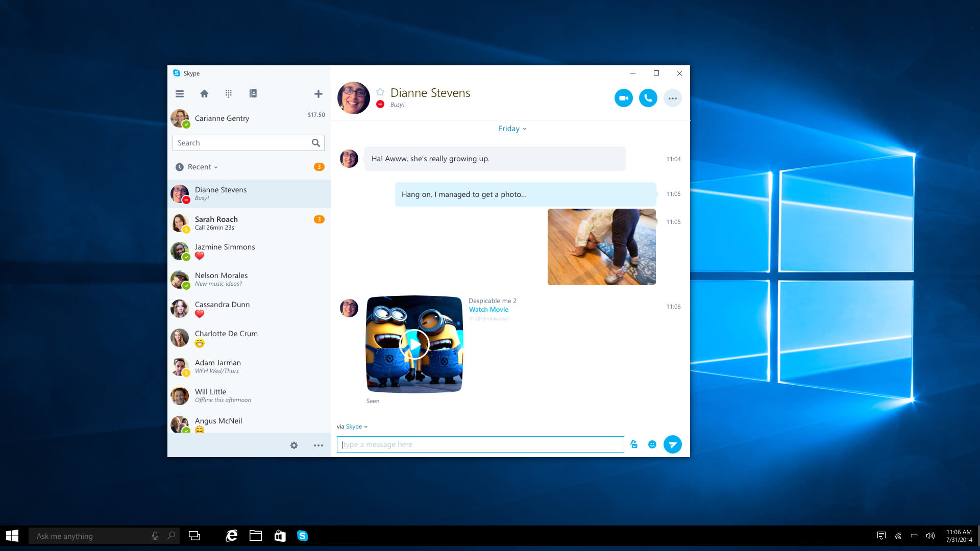Click the video call icon
Screen dimensions: 980x551
coord(623,97)
